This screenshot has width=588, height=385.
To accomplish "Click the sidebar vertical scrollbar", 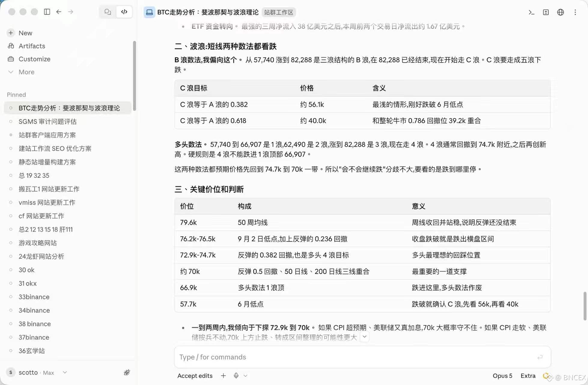I will coord(134,76).
